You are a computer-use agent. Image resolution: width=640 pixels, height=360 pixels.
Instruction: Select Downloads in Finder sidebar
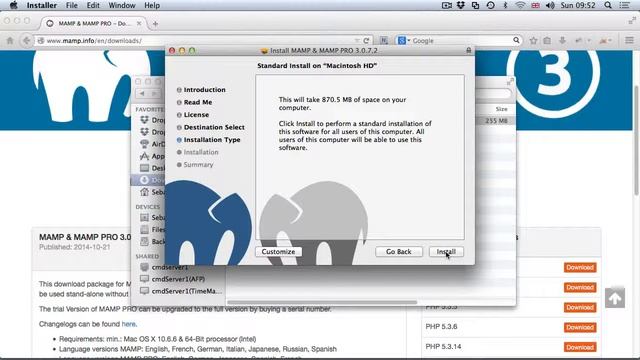[148, 180]
